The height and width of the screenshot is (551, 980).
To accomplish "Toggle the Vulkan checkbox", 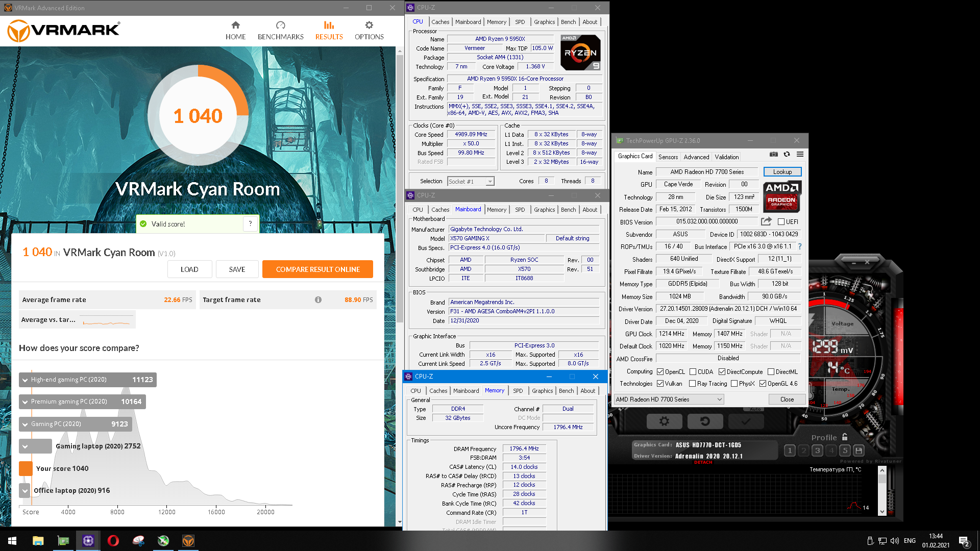I will (660, 384).
